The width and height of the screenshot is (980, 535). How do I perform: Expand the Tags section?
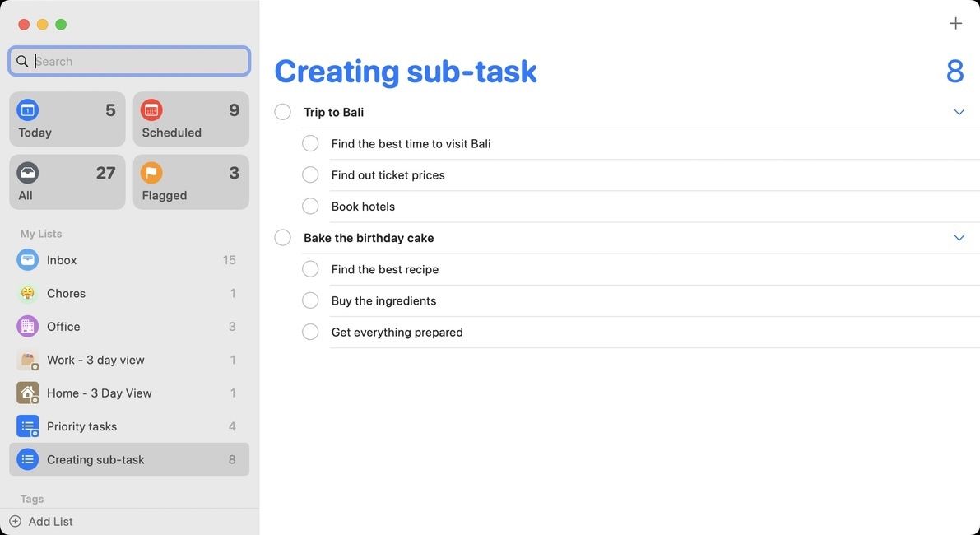click(x=32, y=499)
